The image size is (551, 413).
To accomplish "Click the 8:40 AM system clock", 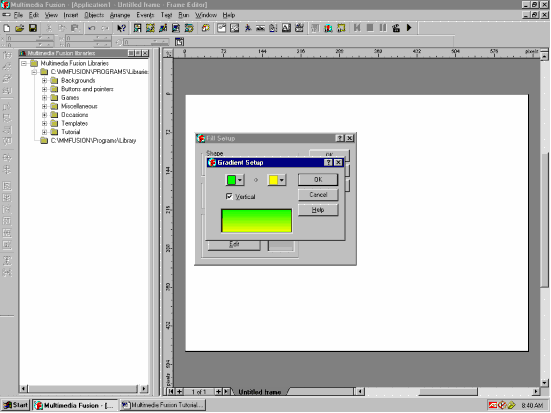I will point(532,405).
